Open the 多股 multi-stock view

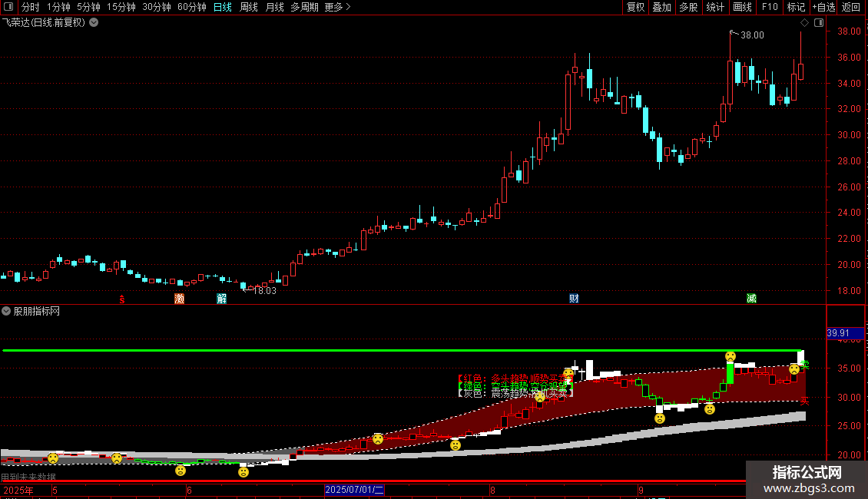[688, 7]
